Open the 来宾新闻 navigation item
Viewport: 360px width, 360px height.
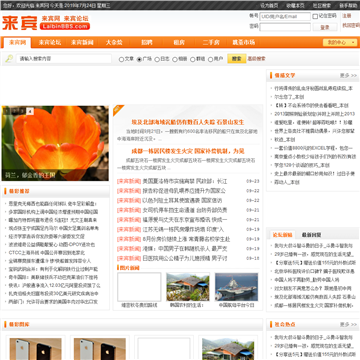click(82, 43)
